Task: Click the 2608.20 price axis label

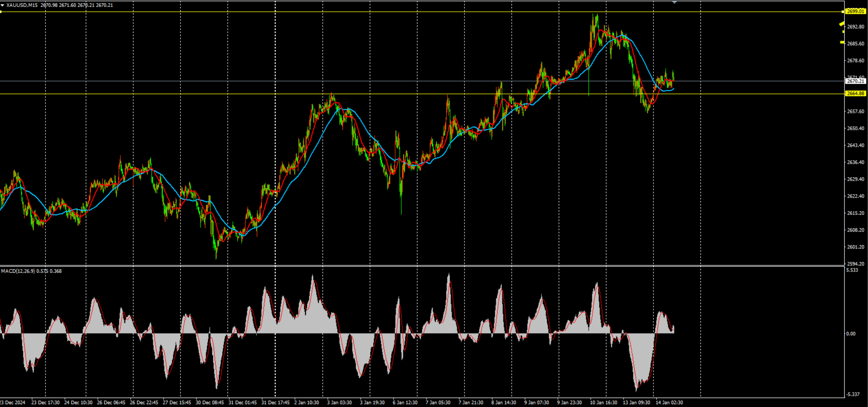Action: coord(856,230)
